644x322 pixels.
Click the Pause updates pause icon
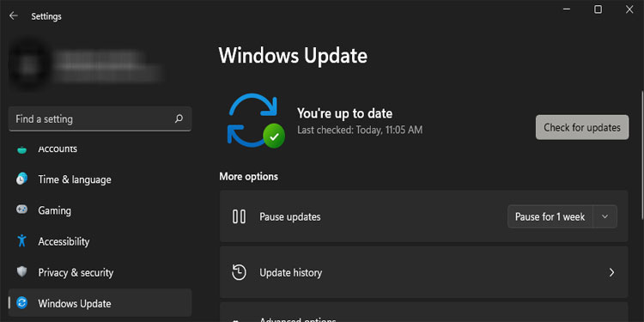[x=239, y=216]
